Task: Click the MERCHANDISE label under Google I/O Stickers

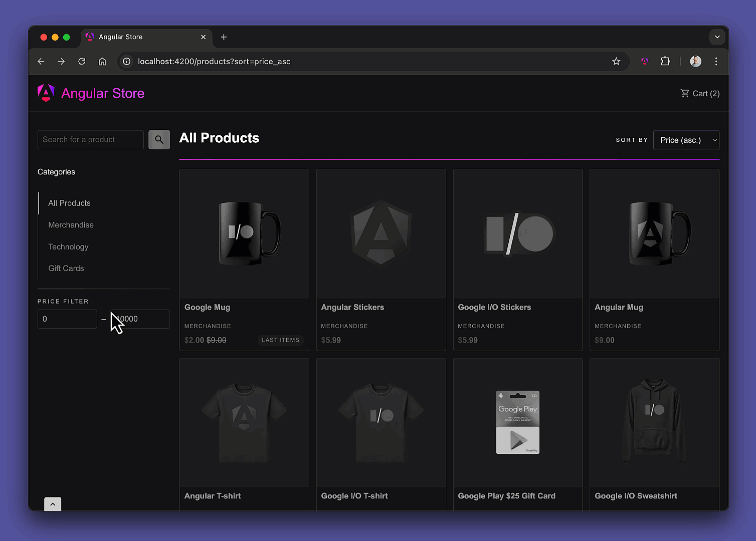Action: (x=481, y=326)
